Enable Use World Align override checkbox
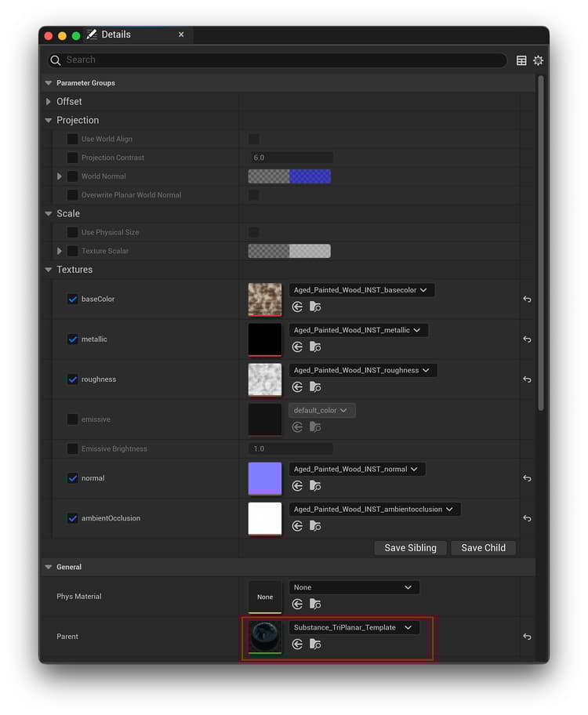This screenshot has width=588, height=715. tap(73, 139)
